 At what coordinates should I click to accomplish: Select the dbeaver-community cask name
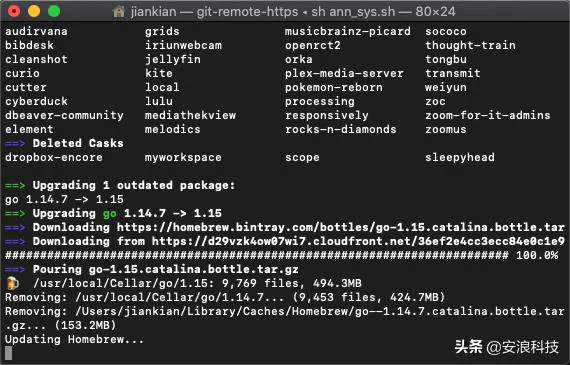(64, 116)
